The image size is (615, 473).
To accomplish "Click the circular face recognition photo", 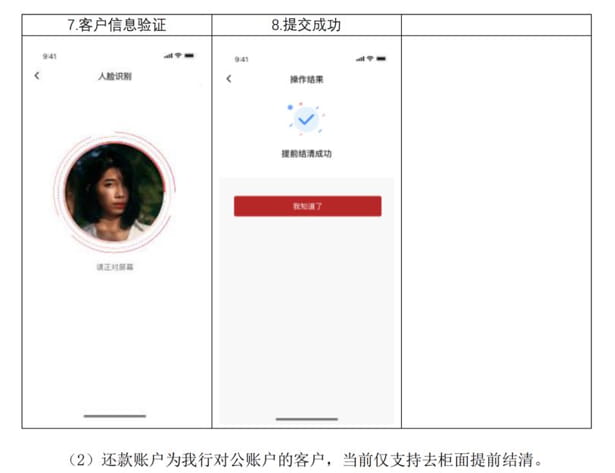I will pyautogui.click(x=115, y=192).
